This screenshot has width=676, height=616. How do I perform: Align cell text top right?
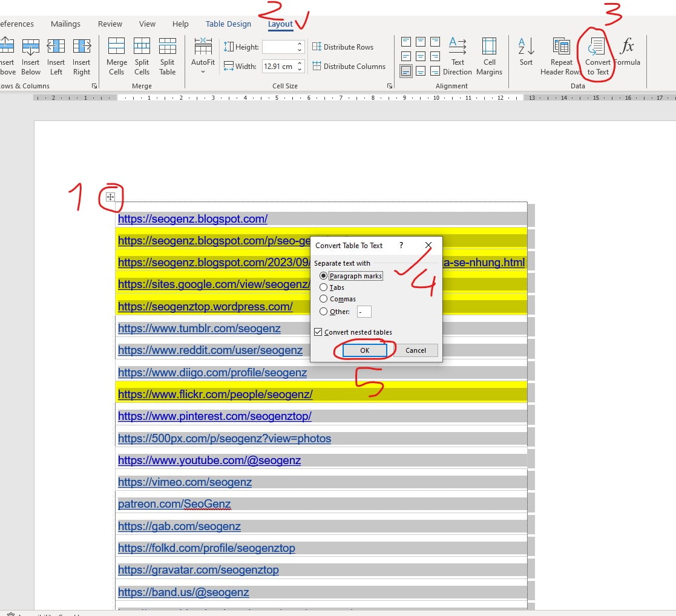pos(435,42)
